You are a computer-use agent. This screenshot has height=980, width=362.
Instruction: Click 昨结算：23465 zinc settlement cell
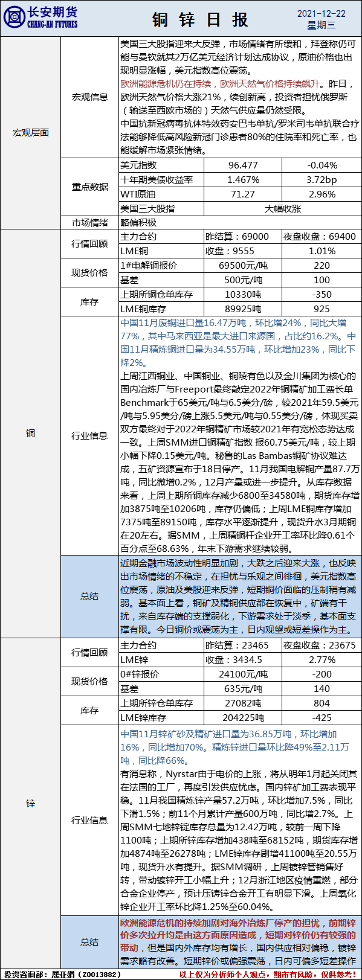coord(243,645)
